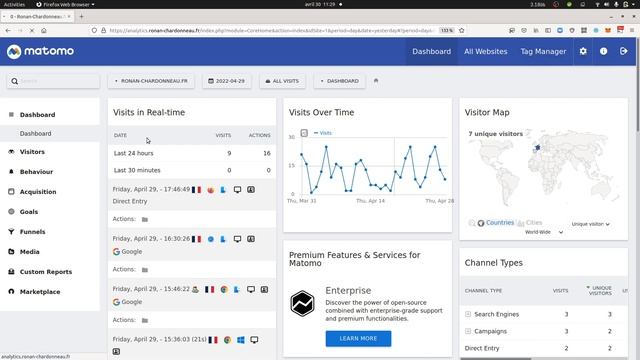The width and height of the screenshot is (640, 360).
Task: Click the sign out icon
Action: (x=623, y=51)
